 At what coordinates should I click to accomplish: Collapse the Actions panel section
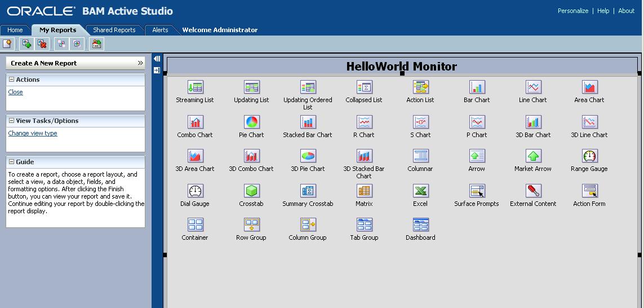pyautogui.click(x=12, y=80)
